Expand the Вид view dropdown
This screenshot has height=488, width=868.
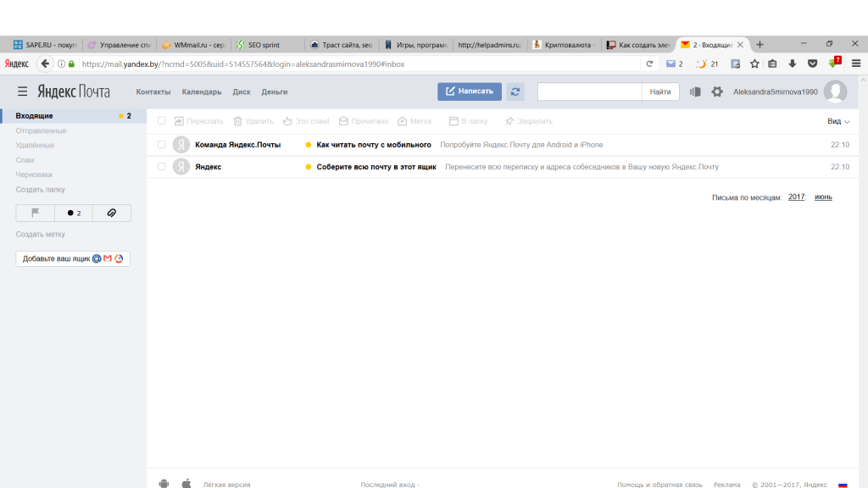coord(838,121)
